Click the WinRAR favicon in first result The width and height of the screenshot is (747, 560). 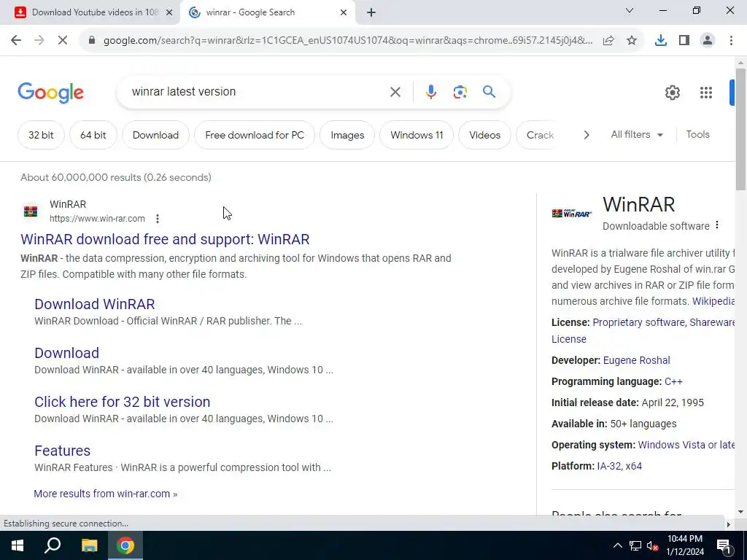pos(31,211)
